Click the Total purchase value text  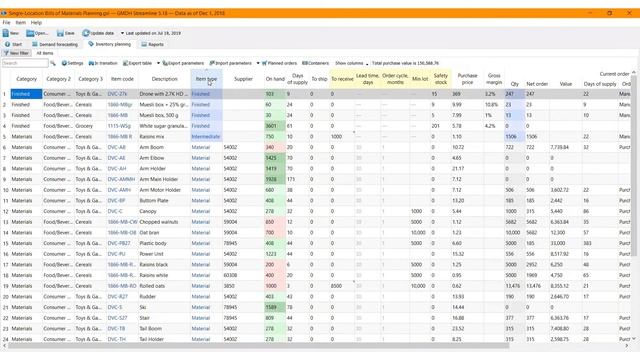click(405, 63)
